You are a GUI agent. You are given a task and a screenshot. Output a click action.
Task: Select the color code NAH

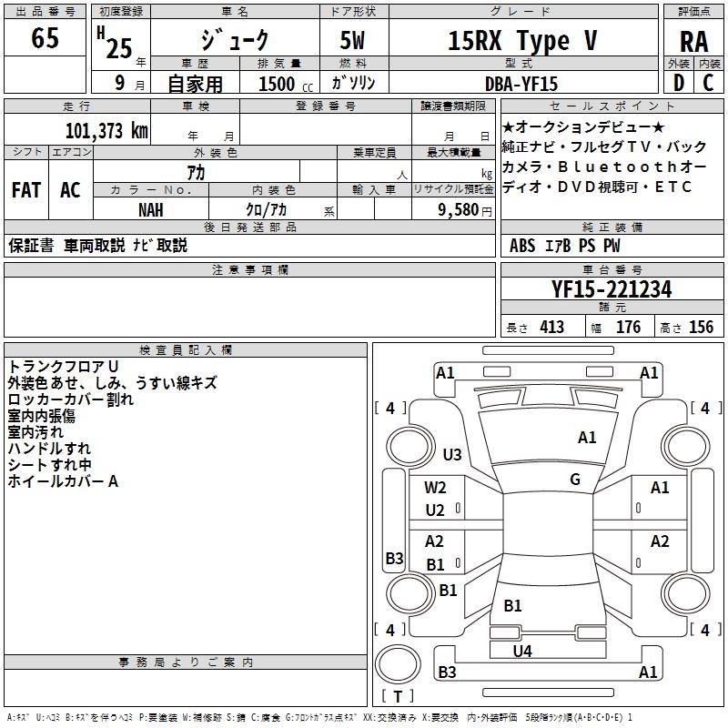151,209
